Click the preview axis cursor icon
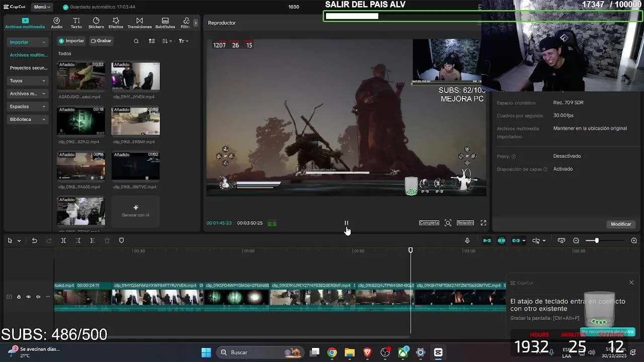The image size is (644, 362). click(536, 241)
